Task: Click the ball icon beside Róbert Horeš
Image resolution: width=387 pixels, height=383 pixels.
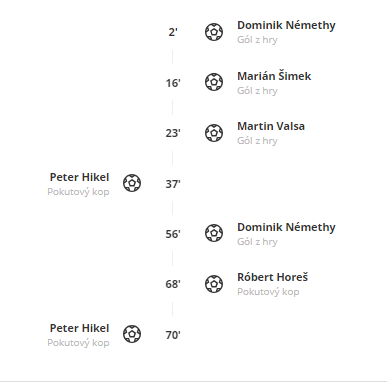Action: tap(214, 284)
